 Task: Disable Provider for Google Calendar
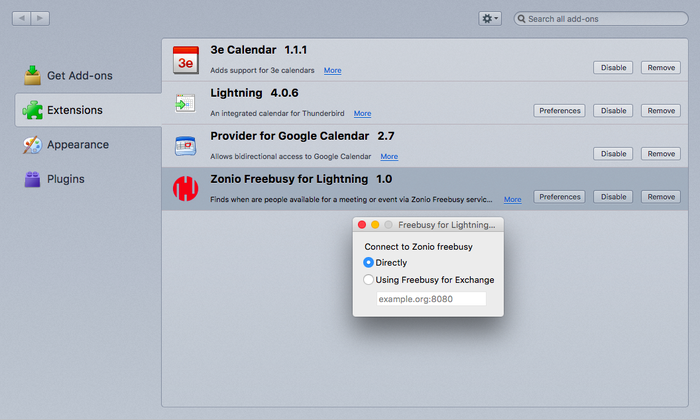click(613, 154)
